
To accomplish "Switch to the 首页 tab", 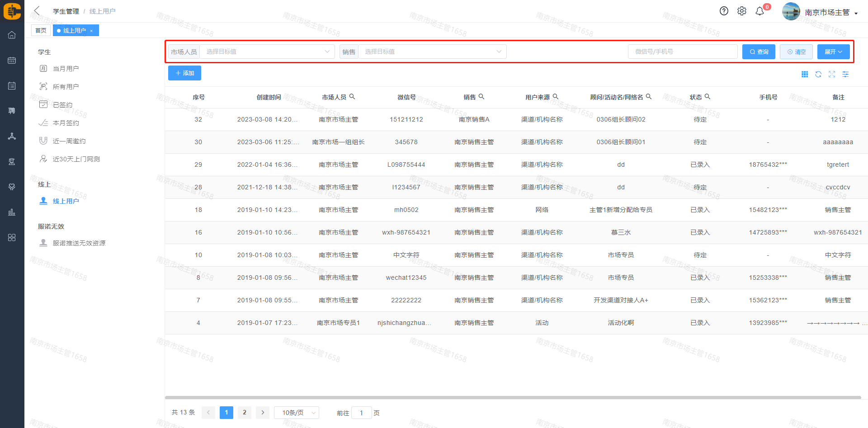I will [x=41, y=30].
